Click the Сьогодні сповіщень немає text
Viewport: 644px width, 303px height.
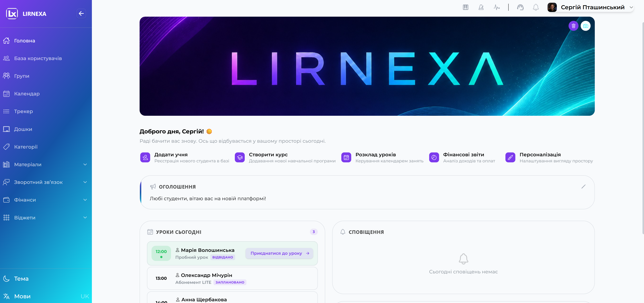pyautogui.click(x=463, y=272)
